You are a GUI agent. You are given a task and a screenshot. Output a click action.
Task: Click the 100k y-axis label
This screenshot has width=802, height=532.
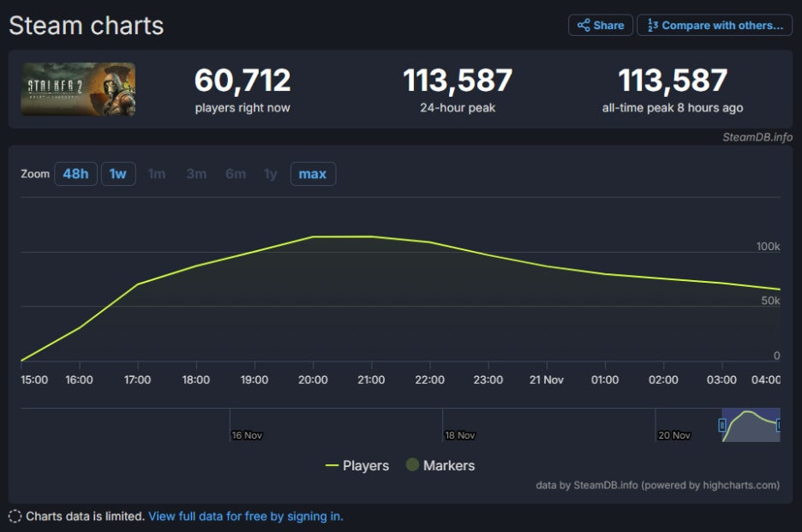(x=769, y=246)
